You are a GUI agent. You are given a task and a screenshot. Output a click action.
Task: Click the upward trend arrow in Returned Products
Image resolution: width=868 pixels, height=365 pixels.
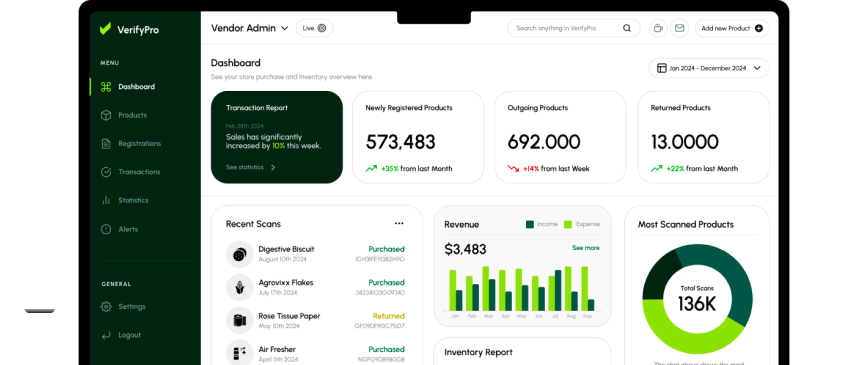[x=657, y=168]
